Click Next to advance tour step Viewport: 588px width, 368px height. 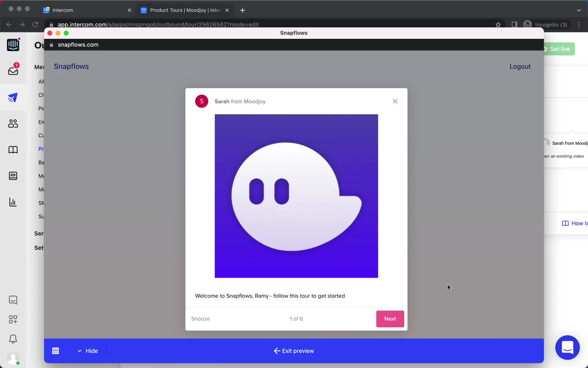pos(390,318)
